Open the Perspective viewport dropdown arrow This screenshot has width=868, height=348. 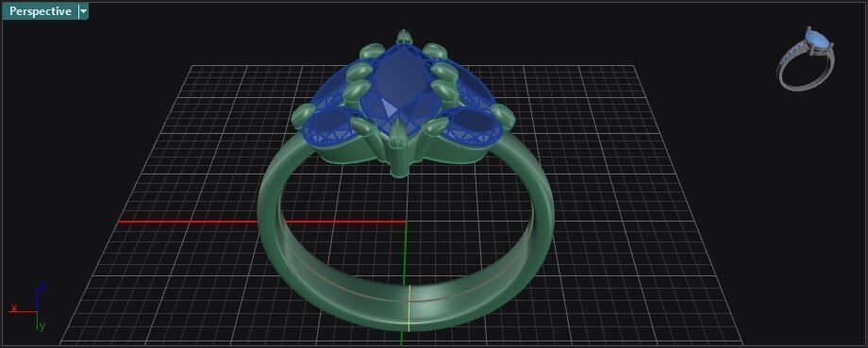[83, 11]
